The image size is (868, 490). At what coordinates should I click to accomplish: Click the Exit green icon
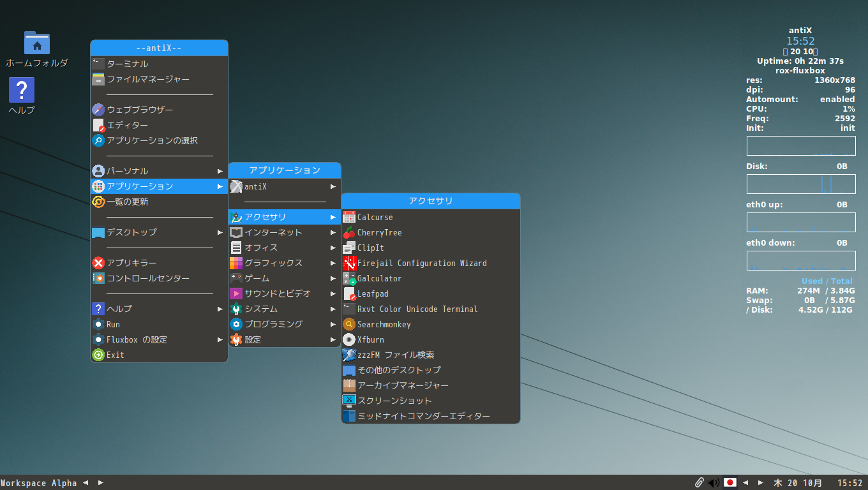(x=98, y=355)
